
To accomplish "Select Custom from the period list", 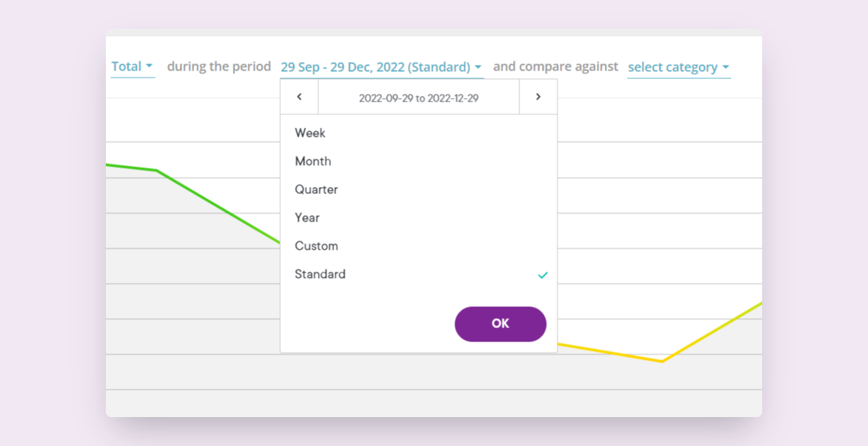I will click(418, 246).
